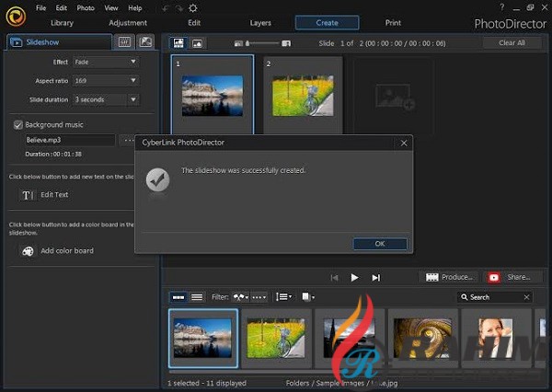Open the Slide duration dropdown
This screenshot has height=392, width=552.
(106, 99)
